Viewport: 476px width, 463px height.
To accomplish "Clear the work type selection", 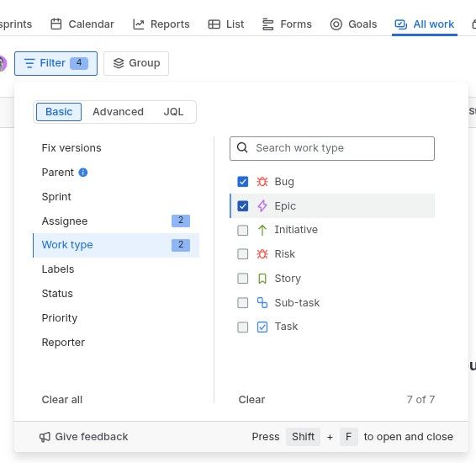I will tap(251, 400).
